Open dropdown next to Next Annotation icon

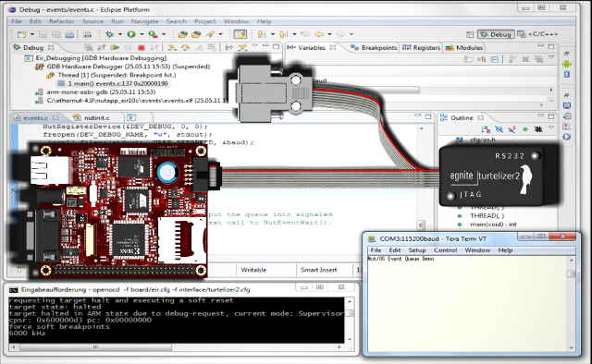pos(273,35)
